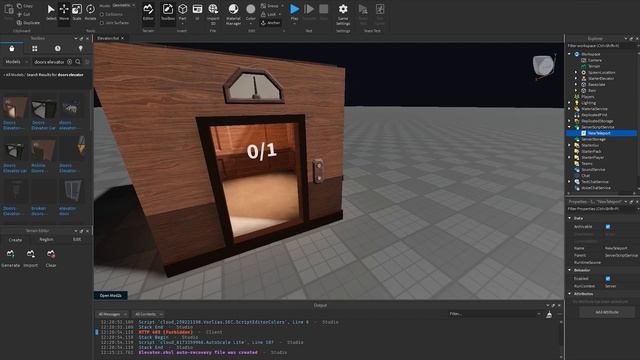Image resolution: width=640 pixels, height=360 pixels.
Task: Collapse the Data properties section
Action: click(x=570, y=218)
